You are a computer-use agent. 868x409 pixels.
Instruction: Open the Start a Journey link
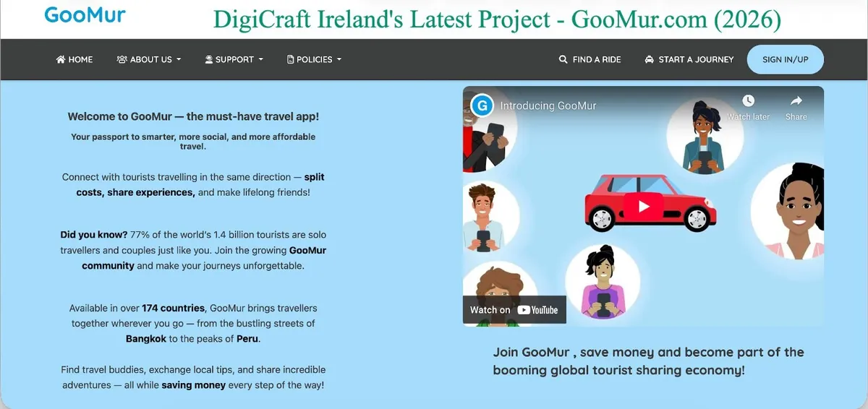[695, 59]
